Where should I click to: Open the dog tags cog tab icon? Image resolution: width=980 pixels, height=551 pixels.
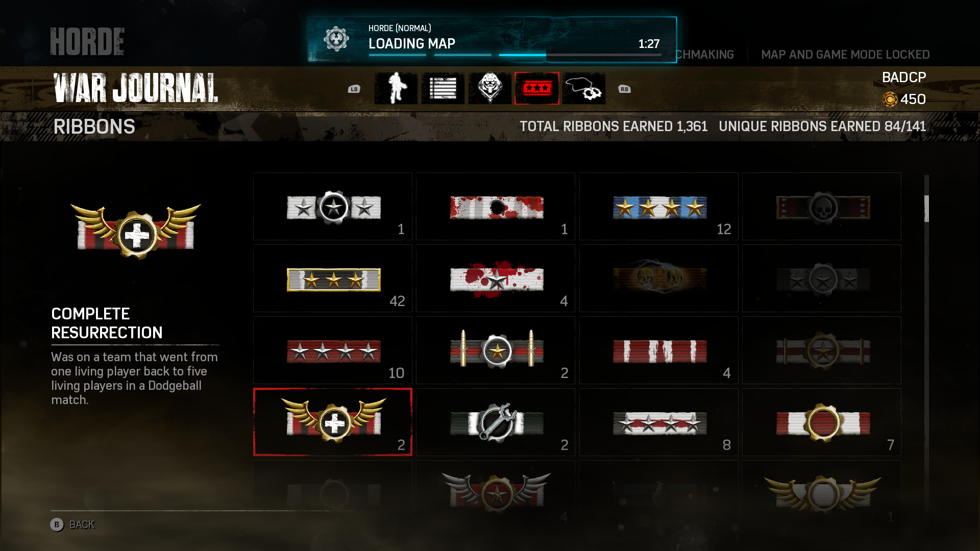[584, 88]
